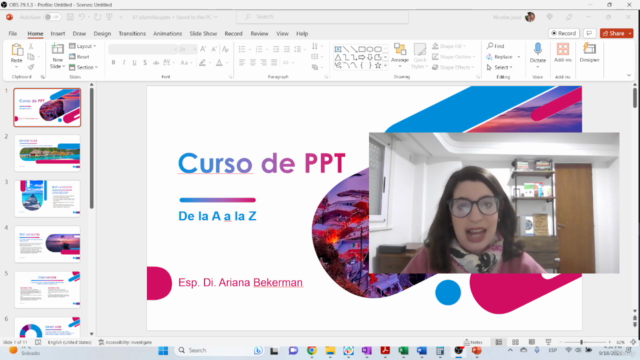This screenshot has height=360, width=640.
Task: Open the Layout dropdown
Action: pos(83,46)
